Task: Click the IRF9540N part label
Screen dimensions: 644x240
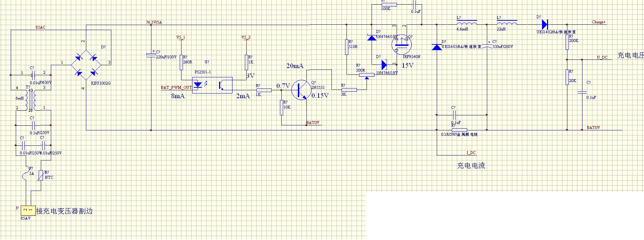Action: pyautogui.click(x=412, y=57)
